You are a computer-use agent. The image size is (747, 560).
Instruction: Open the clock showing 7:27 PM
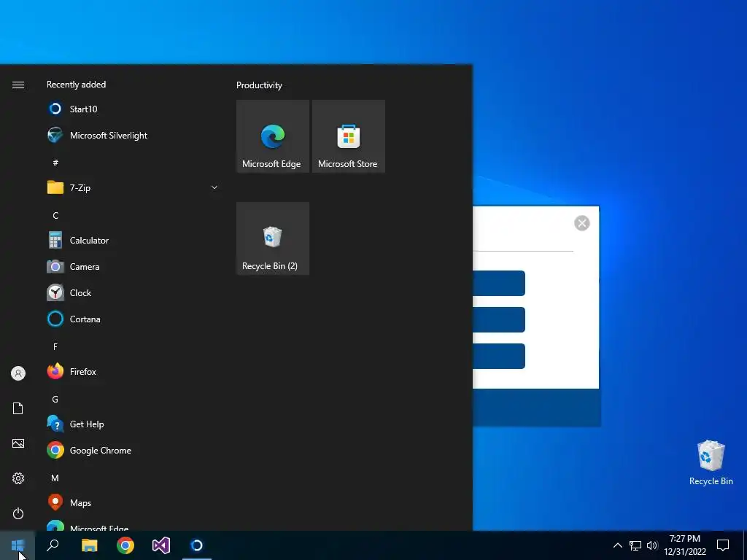(x=685, y=545)
